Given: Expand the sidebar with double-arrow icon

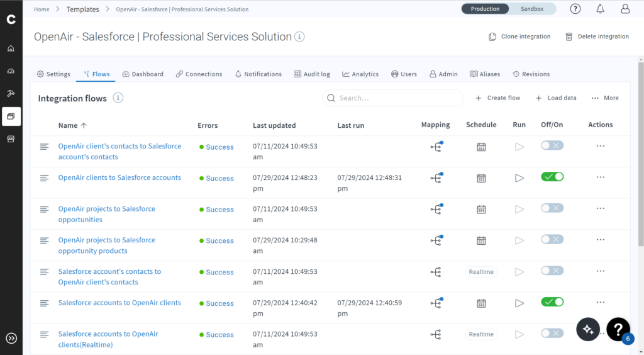Looking at the screenshot, I should (11, 338).
